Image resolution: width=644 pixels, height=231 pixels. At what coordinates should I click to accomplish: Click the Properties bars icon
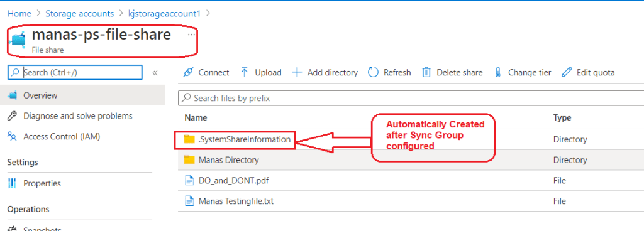(13, 183)
